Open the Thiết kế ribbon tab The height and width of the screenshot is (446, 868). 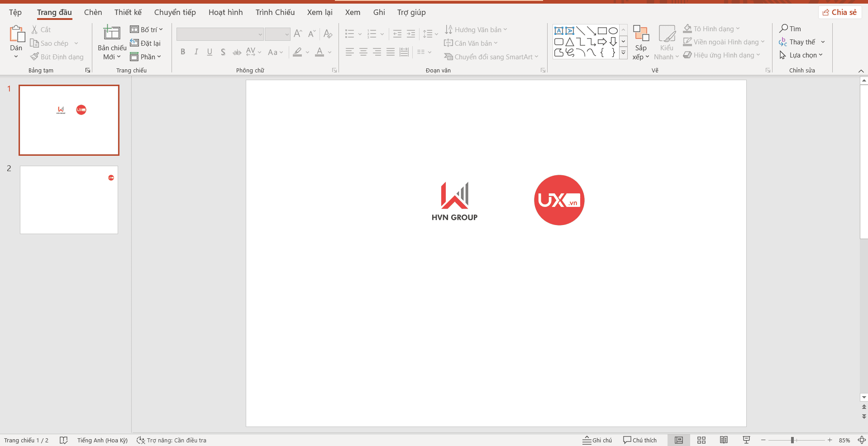pyautogui.click(x=128, y=12)
